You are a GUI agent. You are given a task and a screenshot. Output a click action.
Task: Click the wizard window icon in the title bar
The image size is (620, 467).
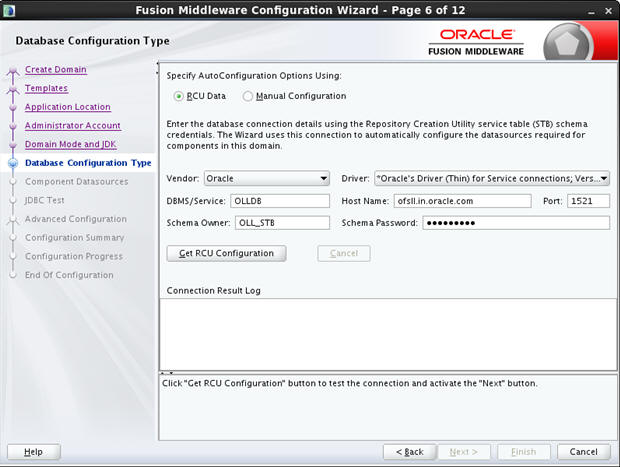tap(9, 10)
